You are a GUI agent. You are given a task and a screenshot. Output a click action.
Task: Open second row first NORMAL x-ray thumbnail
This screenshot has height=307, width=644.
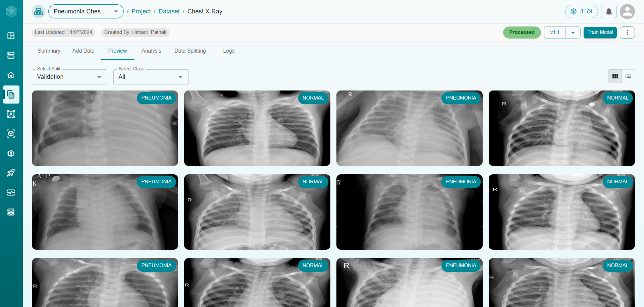pyautogui.click(x=257, y=212)
